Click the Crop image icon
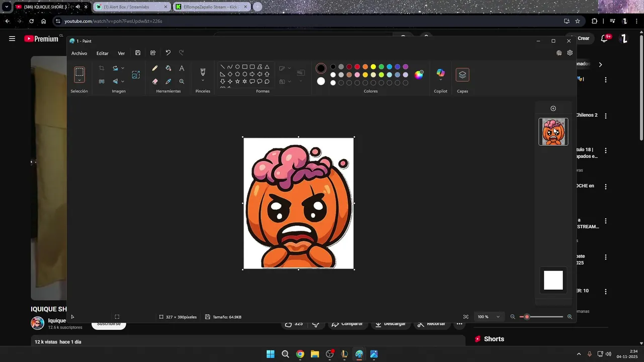This screenshot has height=362, width=644. [x=102, y=68]
